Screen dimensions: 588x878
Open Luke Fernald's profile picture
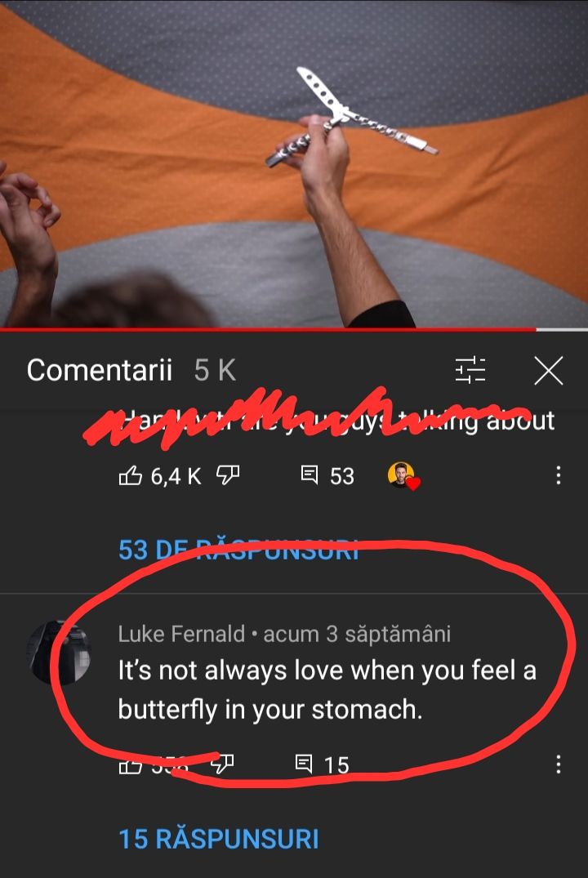[60, 653]
